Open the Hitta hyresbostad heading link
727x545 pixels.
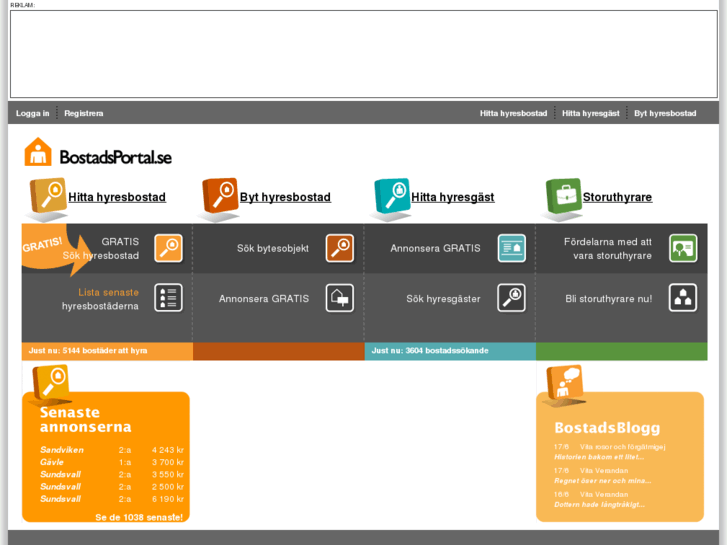click(117, 197)
